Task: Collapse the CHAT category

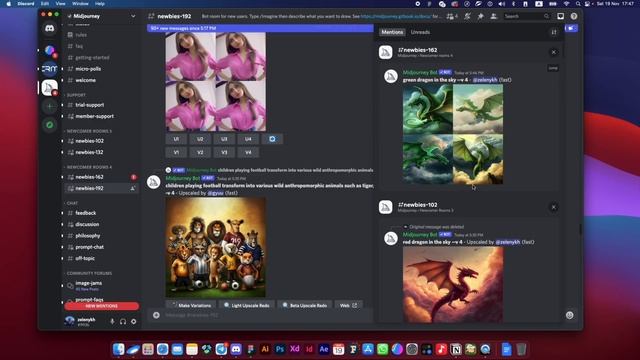Action: [x=72, y=203]
